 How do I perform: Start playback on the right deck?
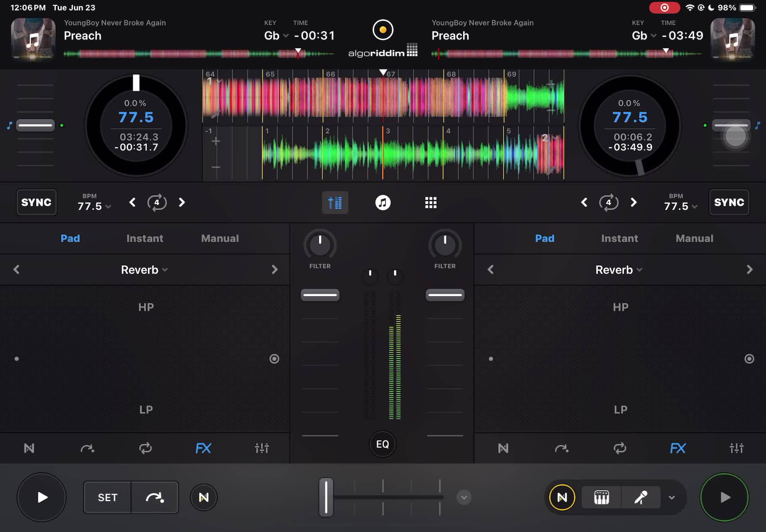click(725, 497)
